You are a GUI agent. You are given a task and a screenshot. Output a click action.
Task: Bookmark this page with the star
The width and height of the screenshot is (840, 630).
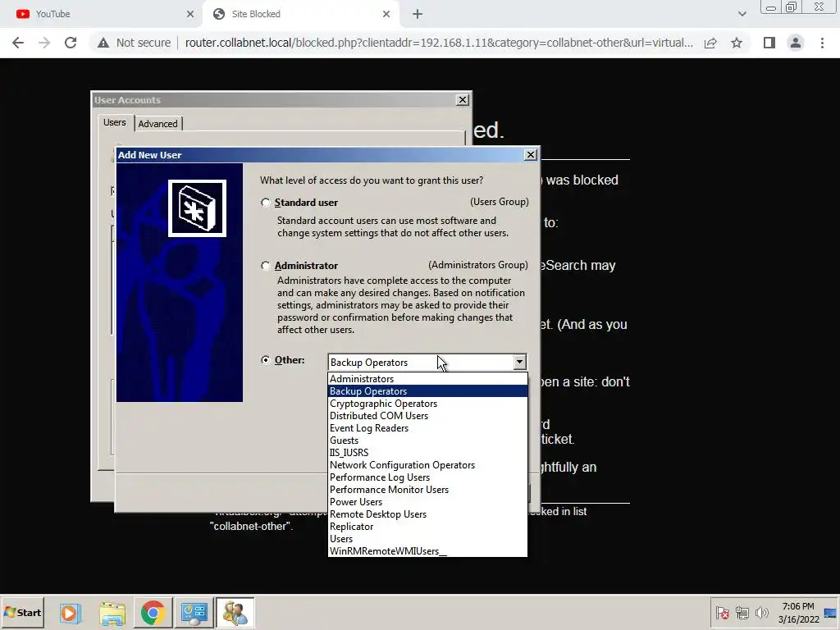[x=737, y=43]
